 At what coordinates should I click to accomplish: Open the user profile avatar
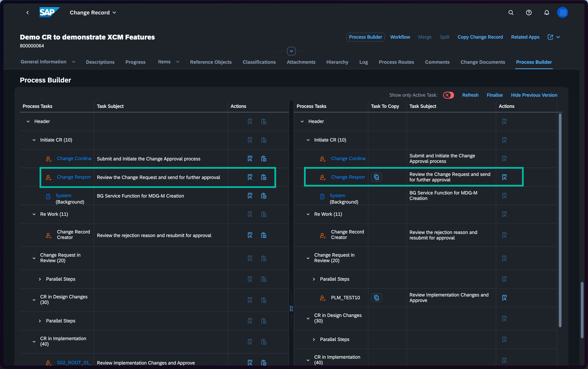click(562, 12)
